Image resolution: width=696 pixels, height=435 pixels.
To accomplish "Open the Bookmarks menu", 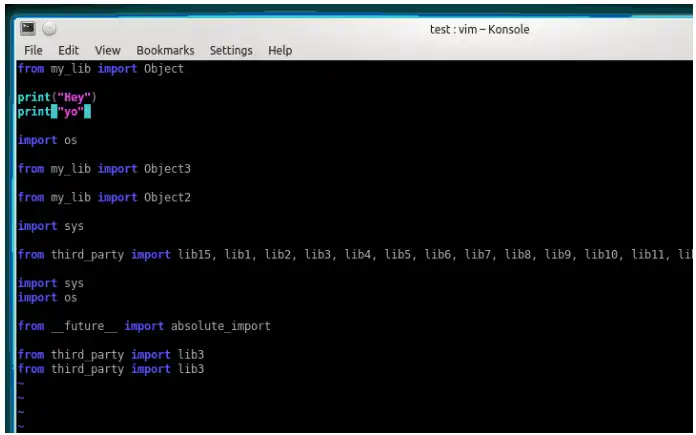I will tap(165, 50).
